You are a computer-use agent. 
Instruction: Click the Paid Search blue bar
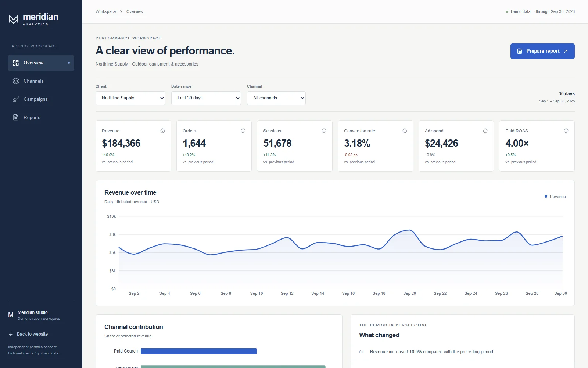(199, 351)
